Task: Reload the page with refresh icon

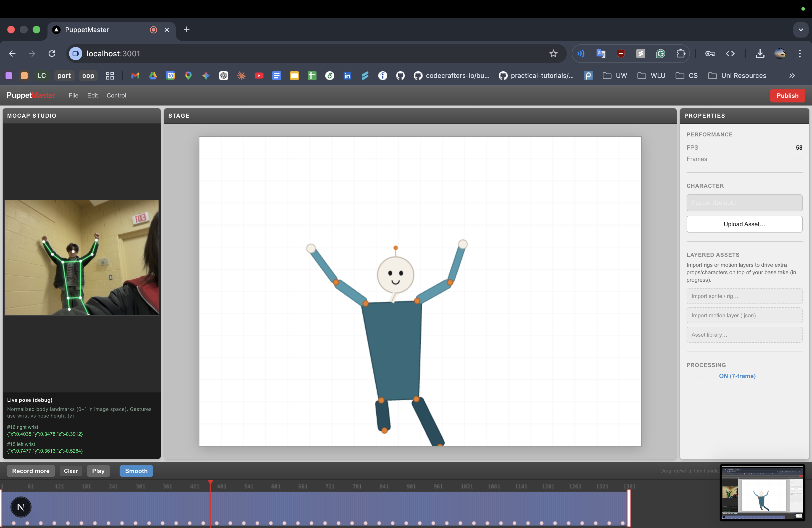Action: [52, 54]
